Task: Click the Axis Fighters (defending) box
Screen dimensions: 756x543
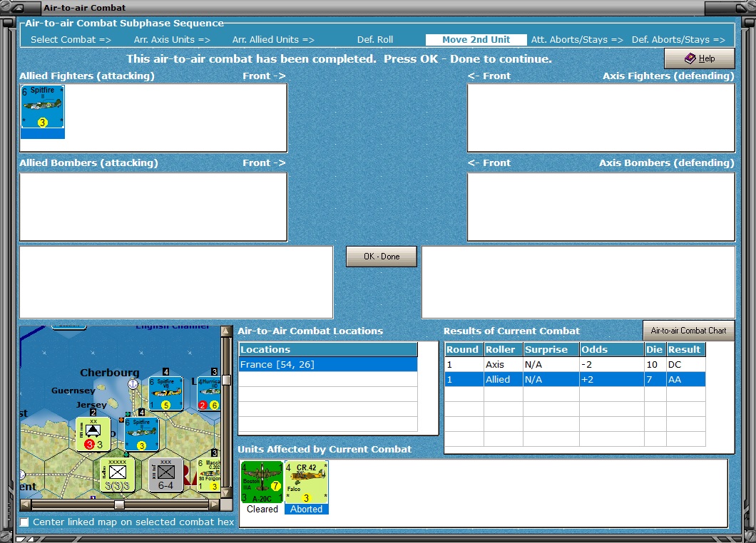Action: pos(601,118)
